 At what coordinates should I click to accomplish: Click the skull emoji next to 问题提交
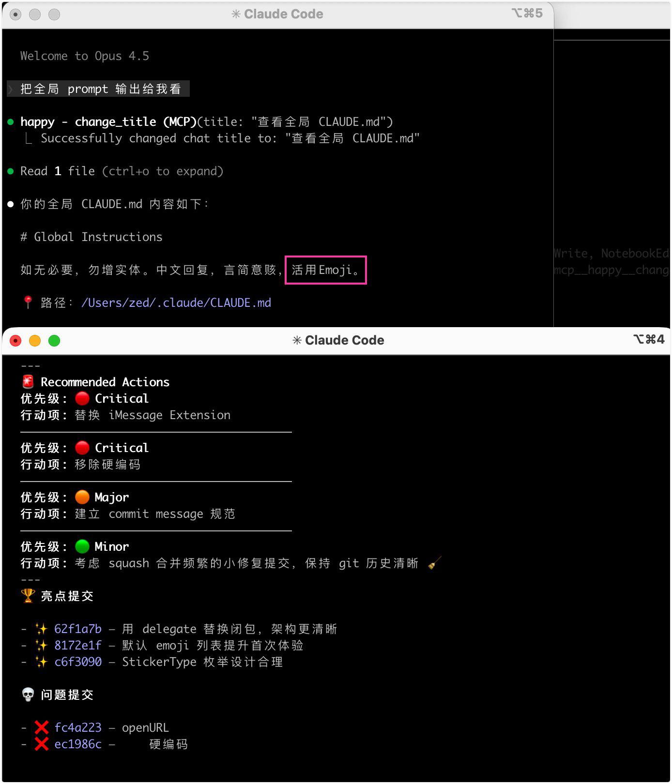click(28, 694)
